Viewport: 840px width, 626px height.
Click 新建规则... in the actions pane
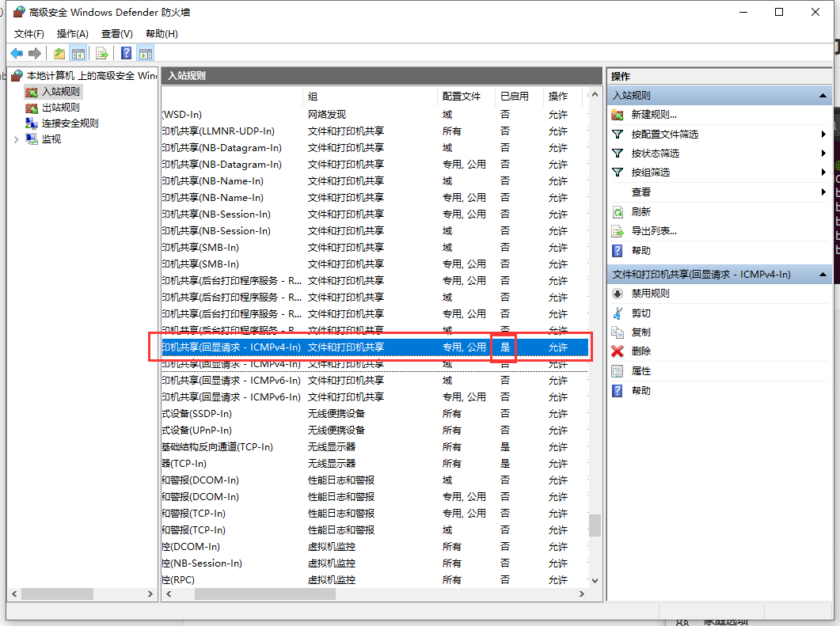point(654,115)
